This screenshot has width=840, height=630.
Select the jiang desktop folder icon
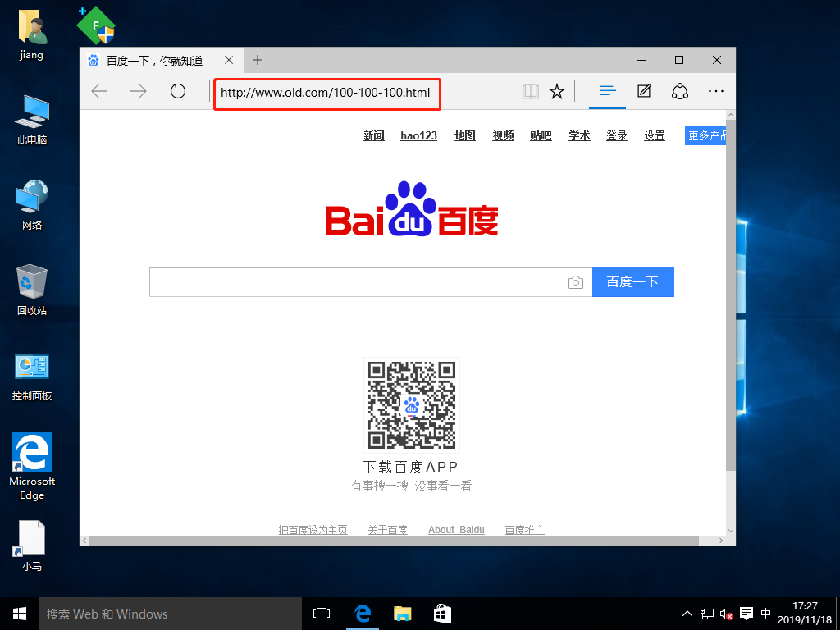(32, 34)
